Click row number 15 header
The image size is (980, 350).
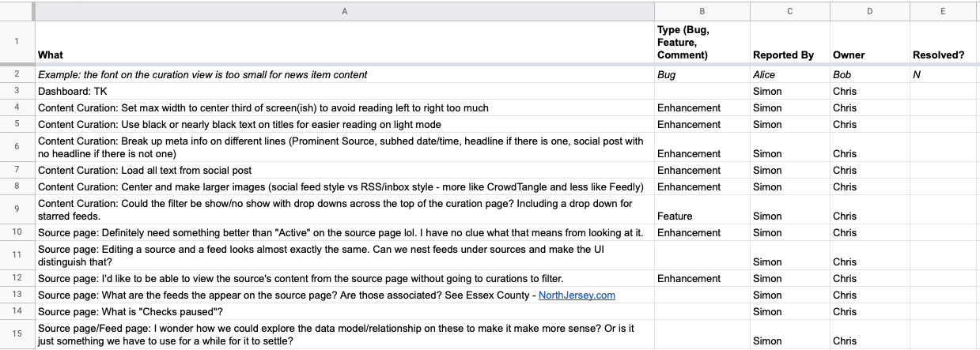[17, 333]
